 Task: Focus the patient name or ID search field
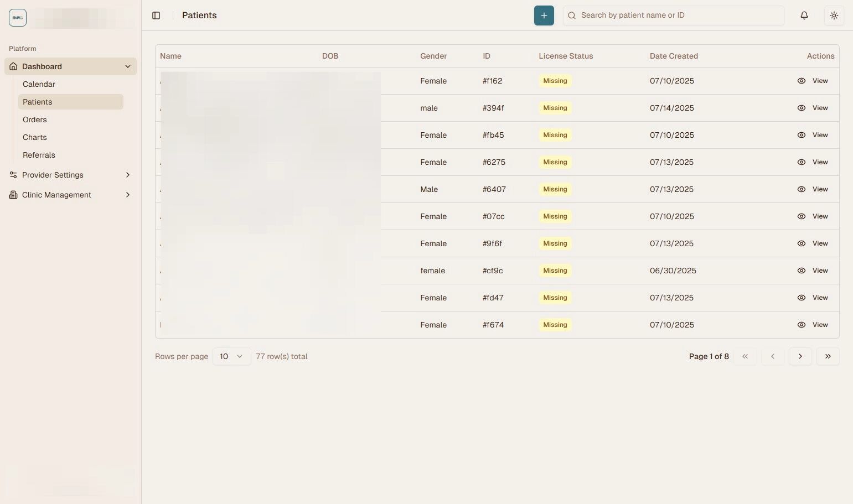673,15
